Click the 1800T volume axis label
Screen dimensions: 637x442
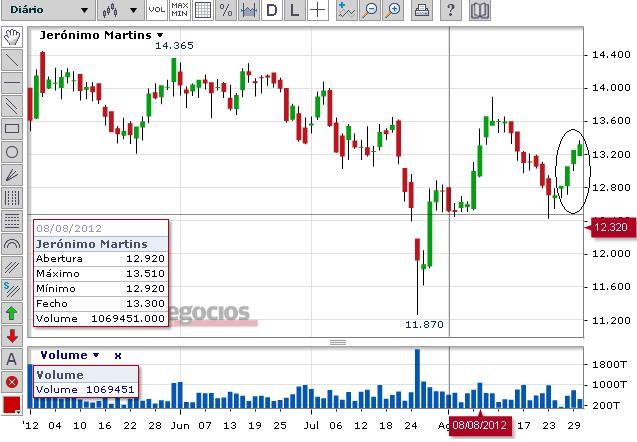tap(609, 364)
